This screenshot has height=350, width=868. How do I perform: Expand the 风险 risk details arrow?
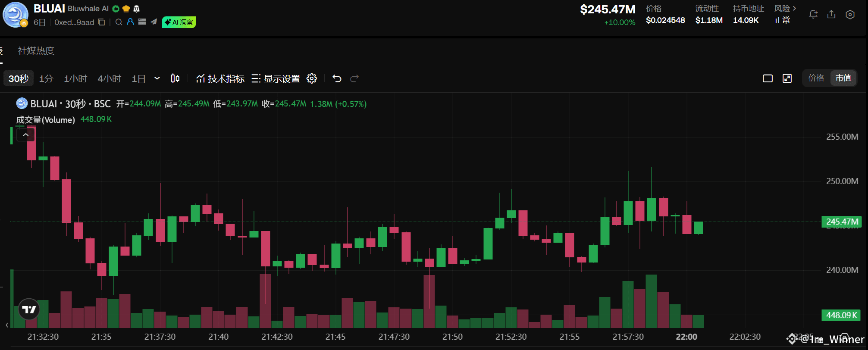coord(794,8)
